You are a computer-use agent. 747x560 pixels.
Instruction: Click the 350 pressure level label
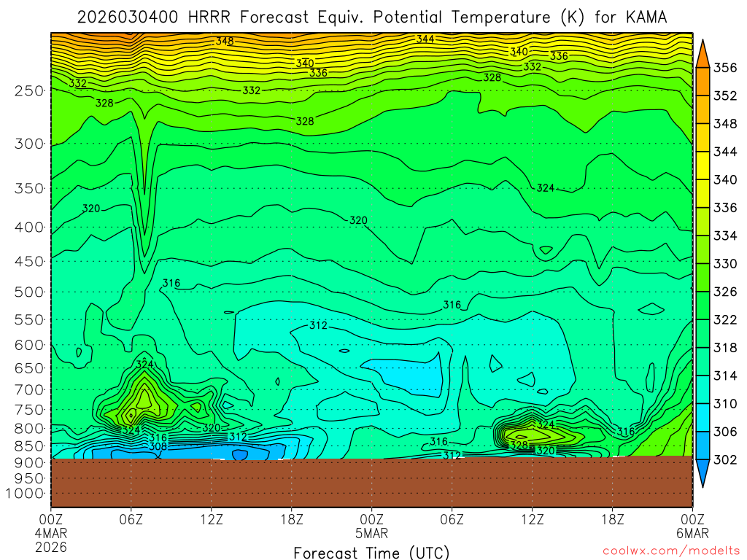(29, 188)
